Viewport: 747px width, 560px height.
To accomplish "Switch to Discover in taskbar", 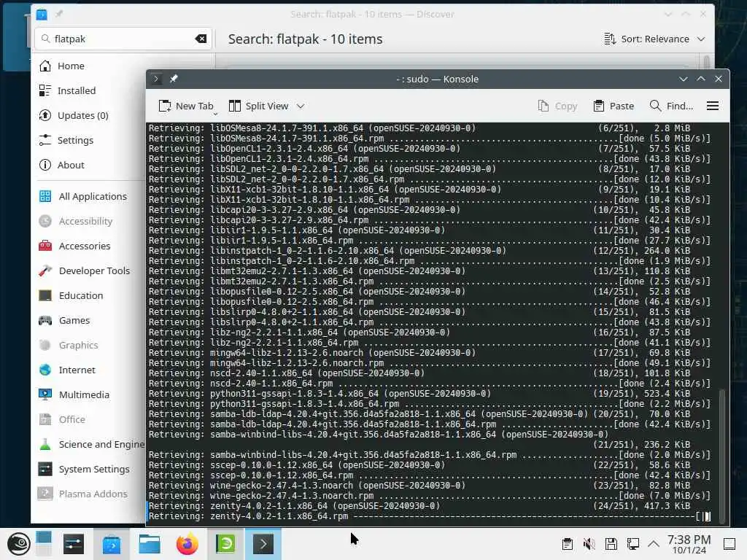I will tap(112, 544).
